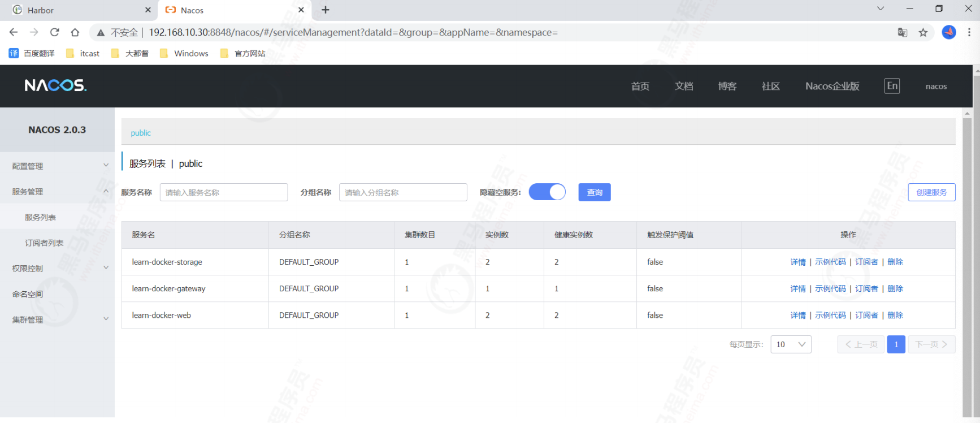Image resolution: width=980 pixels, height=423 pixels.
Task: Open 命名空间 in sidebar
Action: 57,294
